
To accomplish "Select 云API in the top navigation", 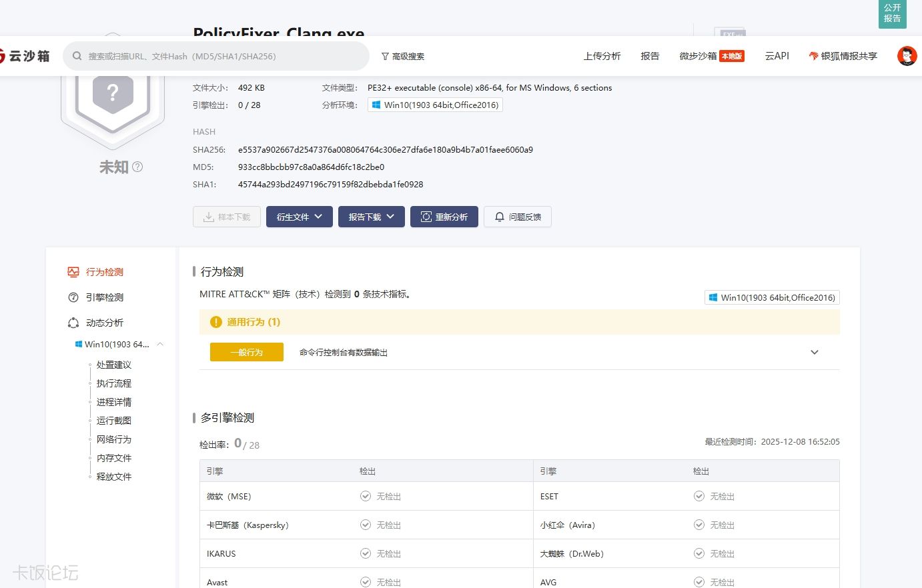I will (776, 56).
